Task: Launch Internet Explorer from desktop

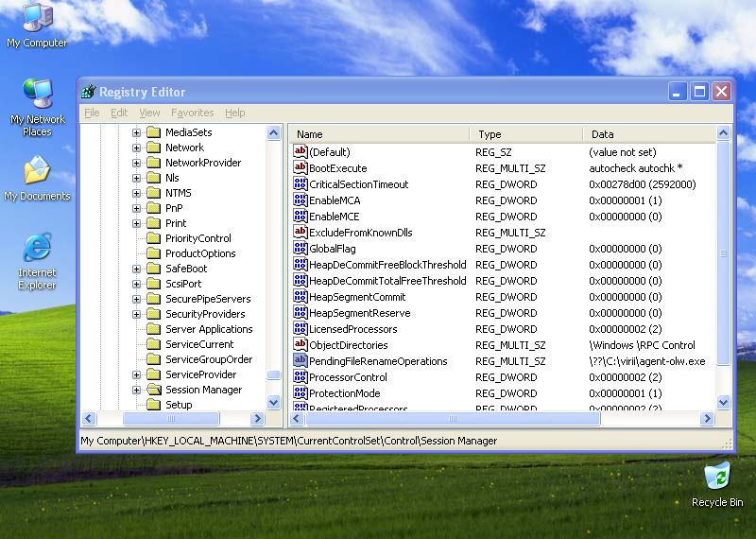Action: 37,261
